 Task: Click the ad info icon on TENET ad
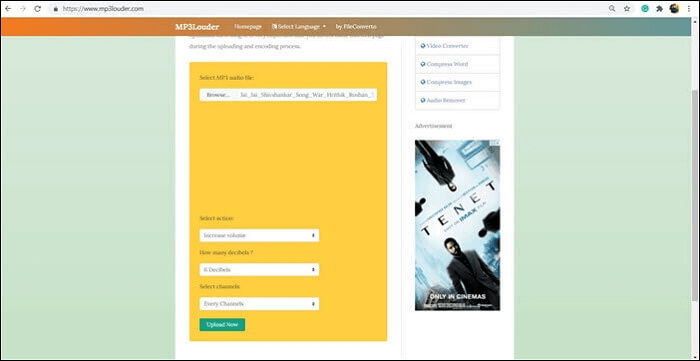coord(495,144)
